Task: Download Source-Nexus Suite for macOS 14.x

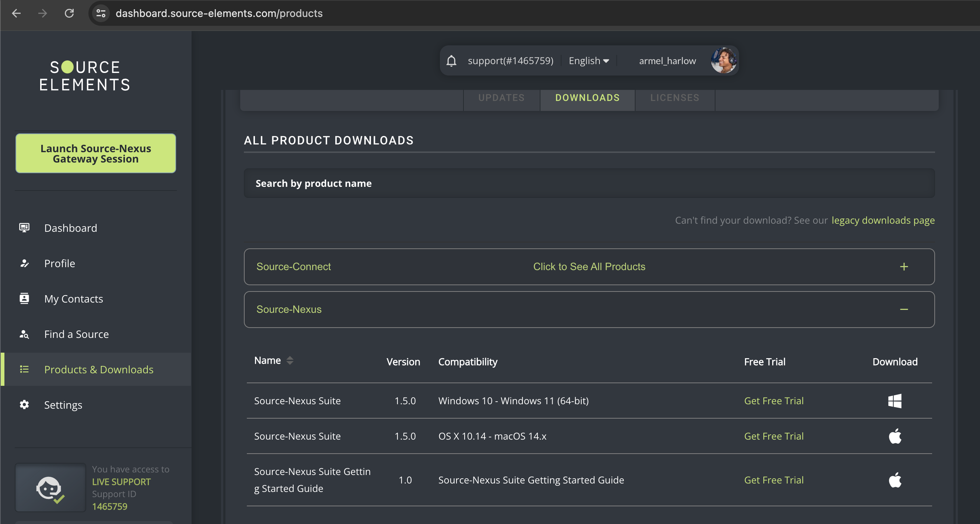Action: pos(895,436)
